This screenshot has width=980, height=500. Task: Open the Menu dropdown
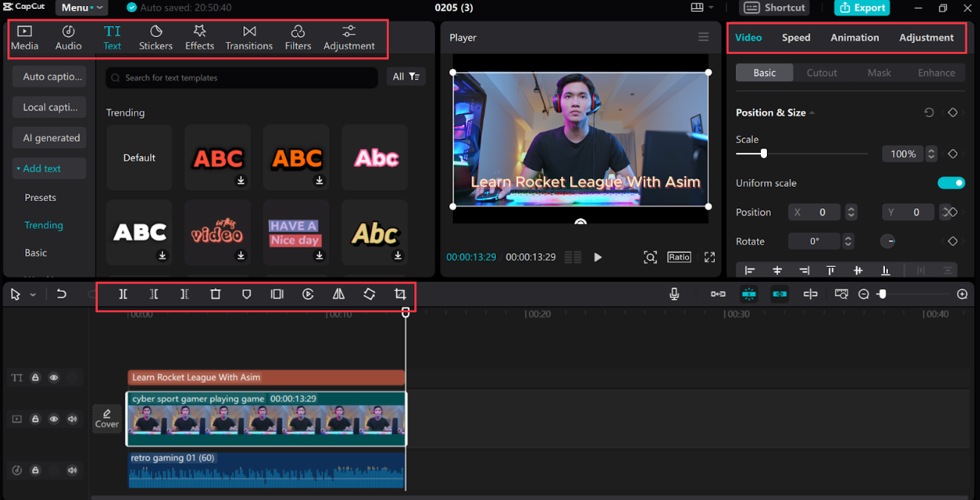point(82,7)
